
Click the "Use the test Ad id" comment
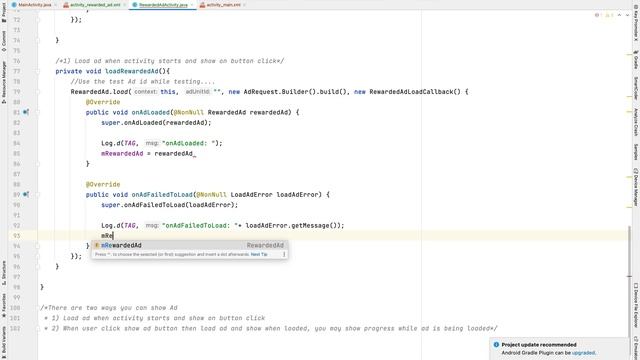[142, 82]
